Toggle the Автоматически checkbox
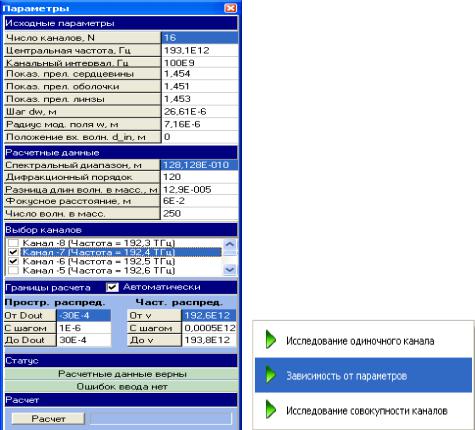 click(112, 287)
